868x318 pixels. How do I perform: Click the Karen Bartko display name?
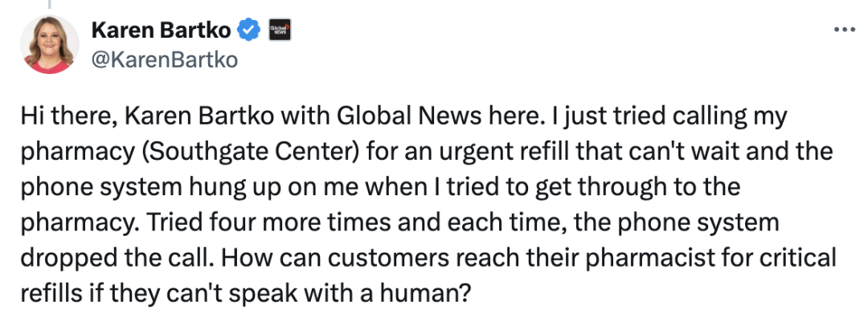pos(161,30)
